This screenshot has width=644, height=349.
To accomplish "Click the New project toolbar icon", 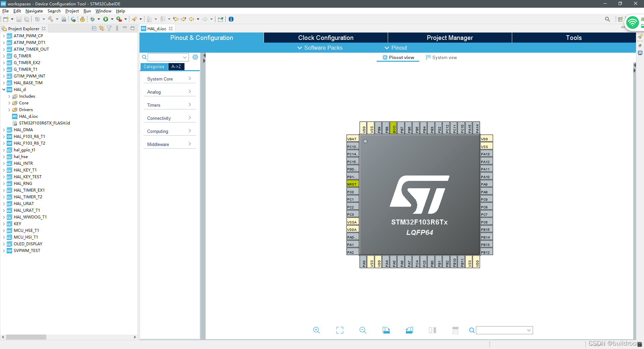I will [6, 19].
